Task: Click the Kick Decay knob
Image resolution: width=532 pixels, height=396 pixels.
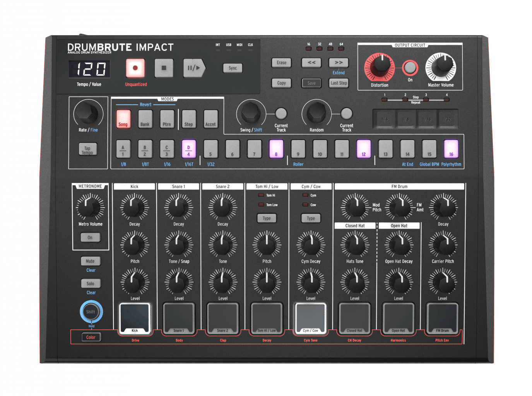Action: pyautogui.click(x=134, y=207)
